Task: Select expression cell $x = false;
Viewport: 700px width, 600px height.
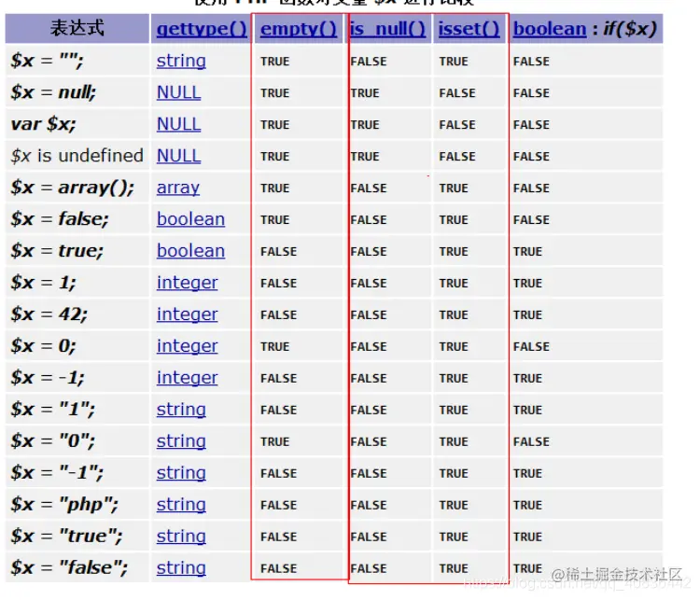Action: point(77,219)
